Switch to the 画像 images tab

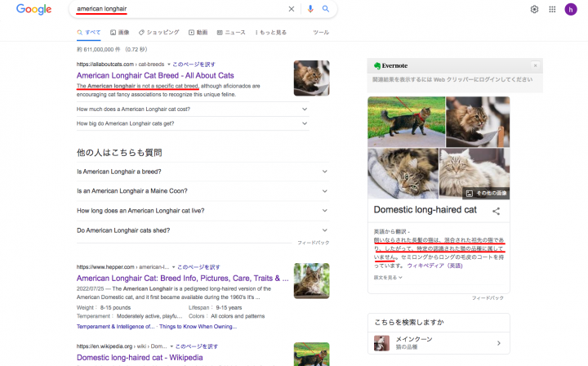[119, 33]
